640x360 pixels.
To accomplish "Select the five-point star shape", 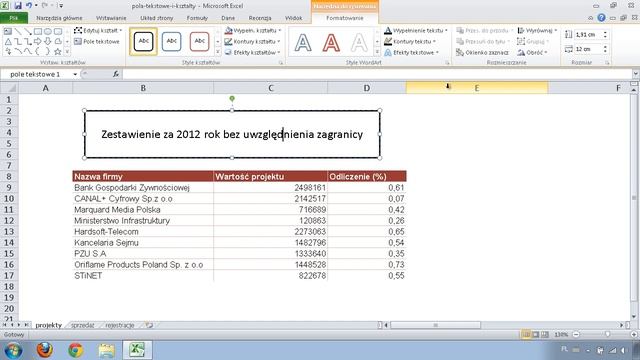I will tap(58, 51).
